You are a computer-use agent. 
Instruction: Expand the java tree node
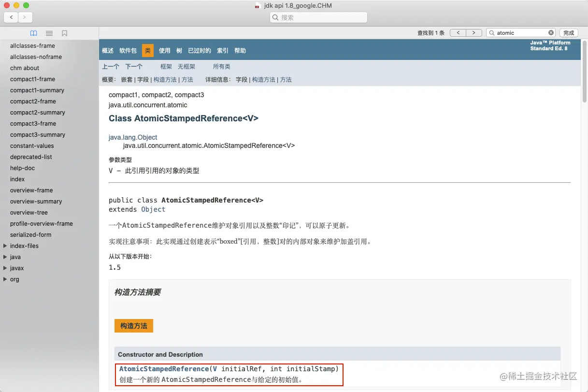coord(5,257)
